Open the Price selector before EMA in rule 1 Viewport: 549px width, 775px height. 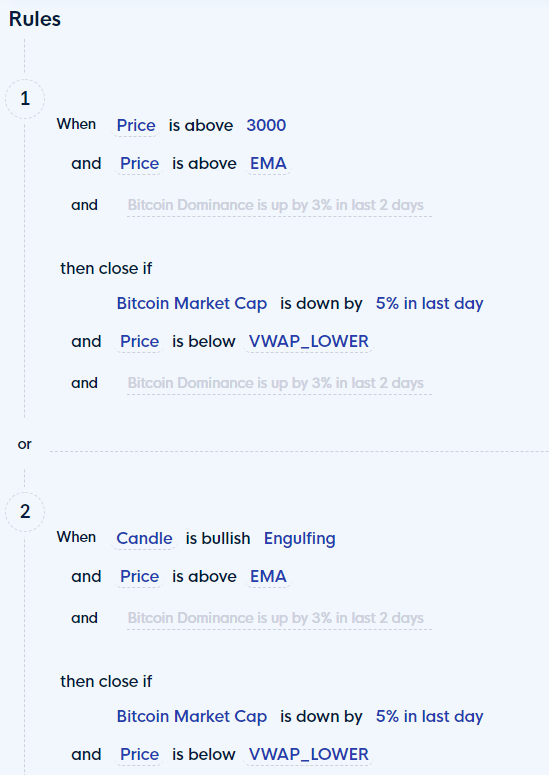point(139,164)
